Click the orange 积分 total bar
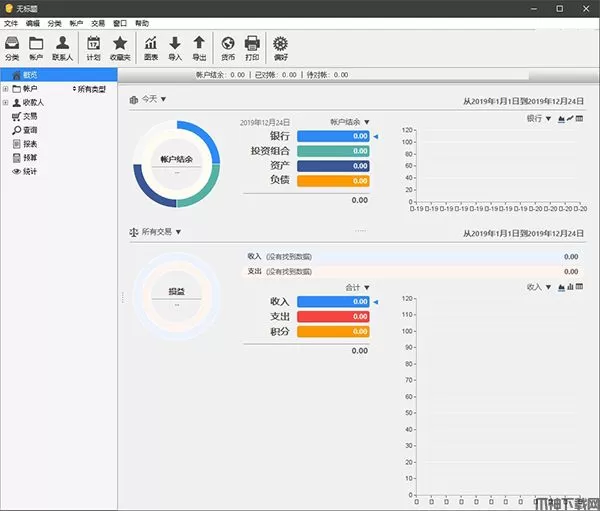 333,331
